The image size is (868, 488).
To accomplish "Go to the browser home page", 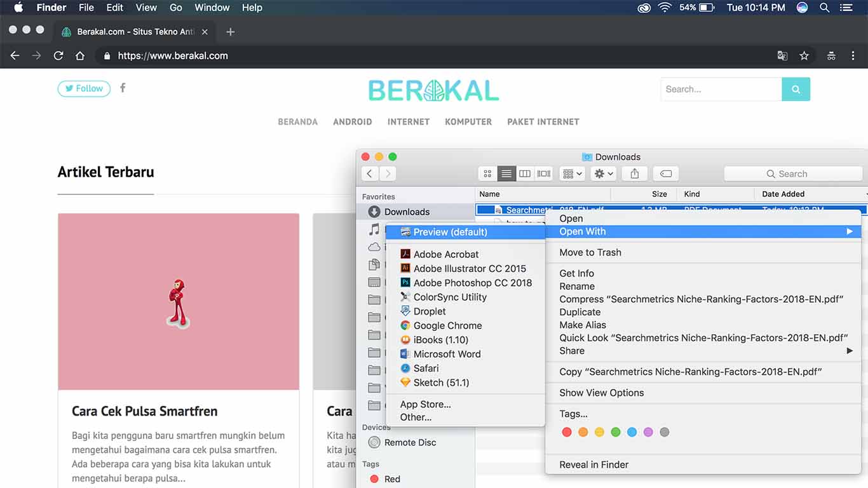I will pos(80,56).
